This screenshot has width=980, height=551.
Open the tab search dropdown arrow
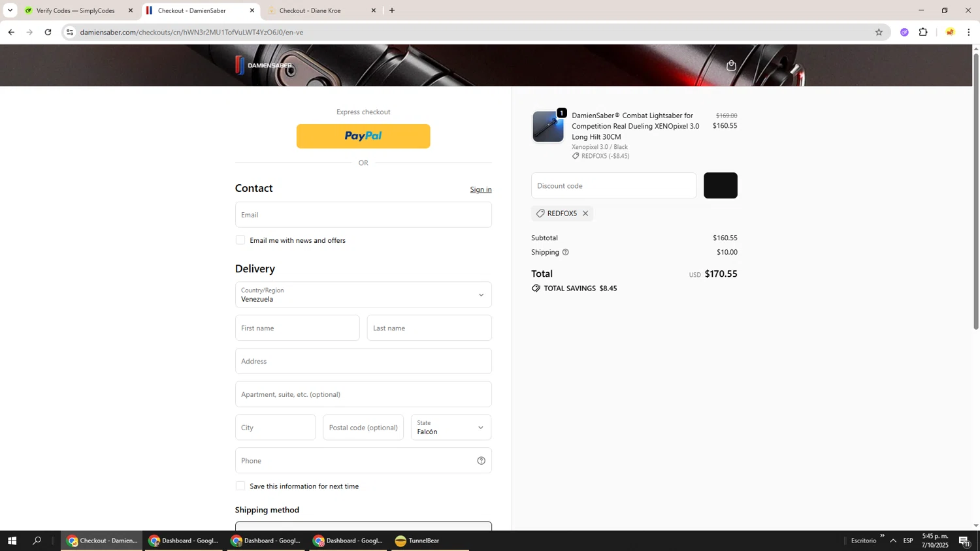pos(10,10)
